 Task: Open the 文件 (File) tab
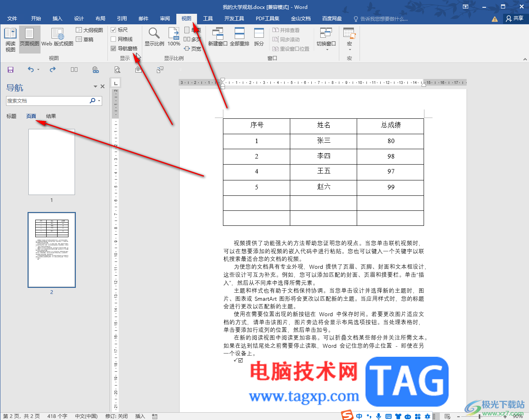tap(12, 19)
